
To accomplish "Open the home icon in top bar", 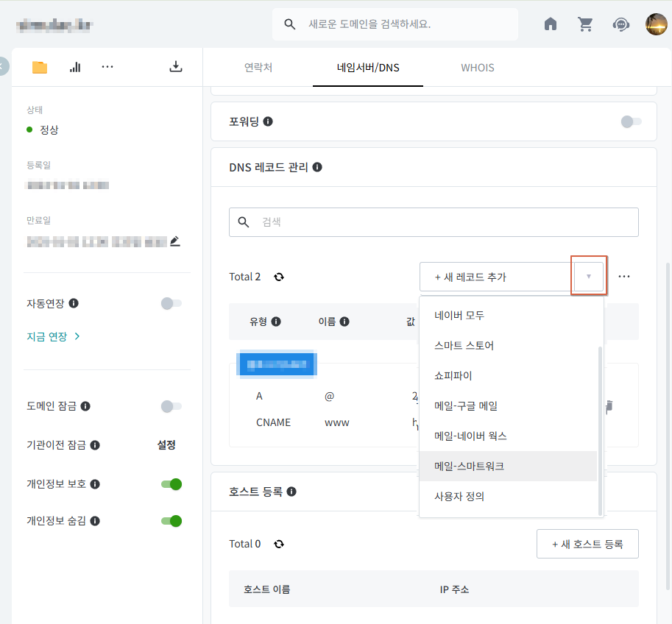I will (550, 24).
